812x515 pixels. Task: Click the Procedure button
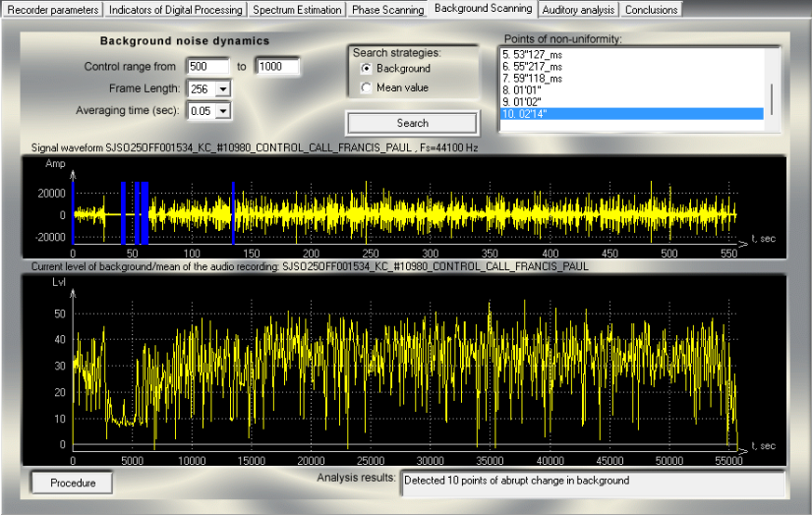pos(73,483)
